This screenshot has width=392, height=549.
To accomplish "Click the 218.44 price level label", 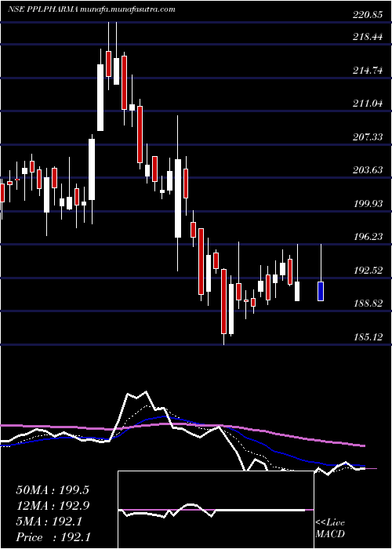I will pos(368,37).
